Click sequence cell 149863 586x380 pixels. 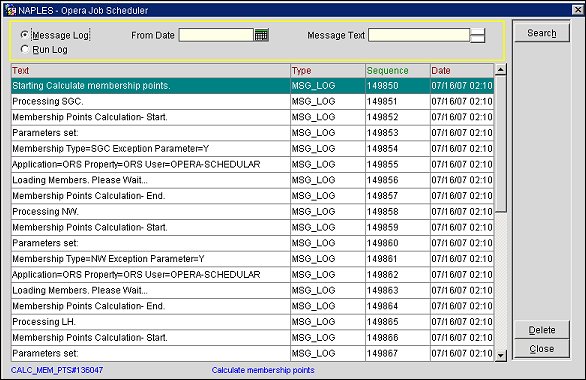point(398,290)
